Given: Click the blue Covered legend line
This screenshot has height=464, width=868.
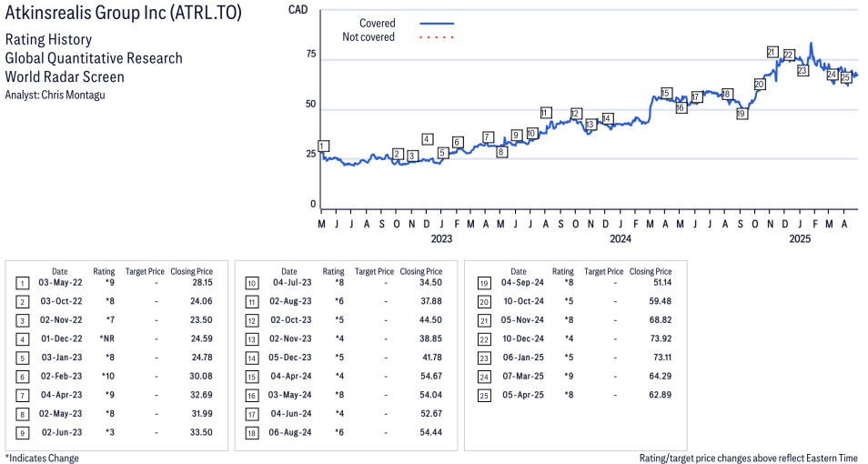Looking at the screenshot, I should coord(437,24).
